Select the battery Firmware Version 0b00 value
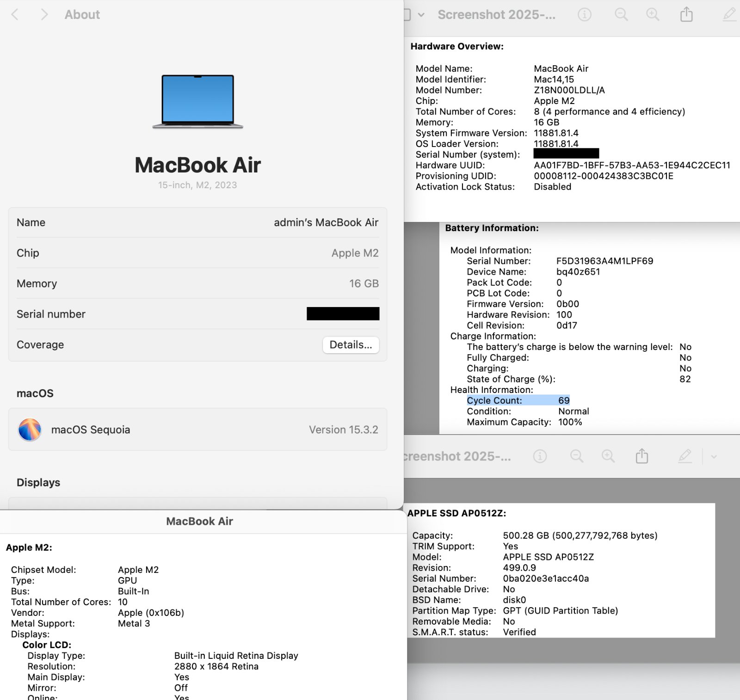This screenshot has width=740, height=700. pyautogui.click(x=568, y=304)
